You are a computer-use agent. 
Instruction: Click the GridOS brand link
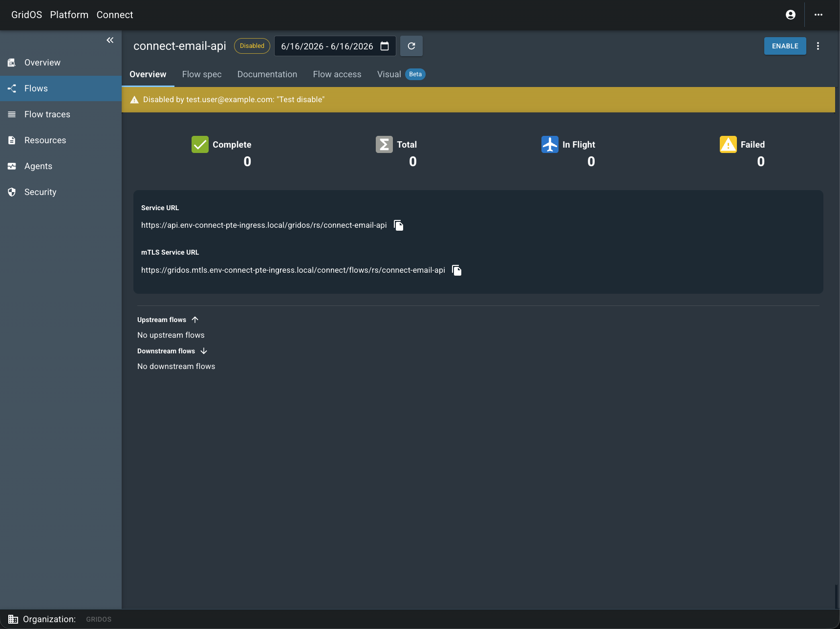[26, 15]
